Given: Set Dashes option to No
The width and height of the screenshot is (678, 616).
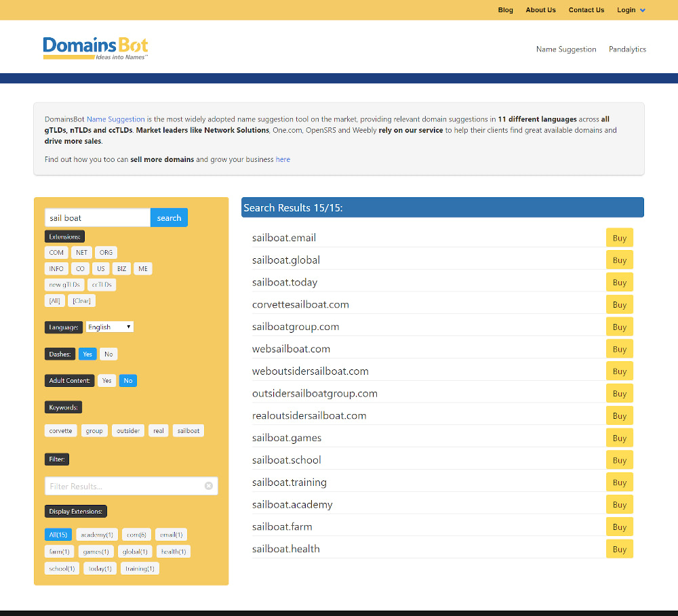Looking at the screenshot, I should click(108, 354).
